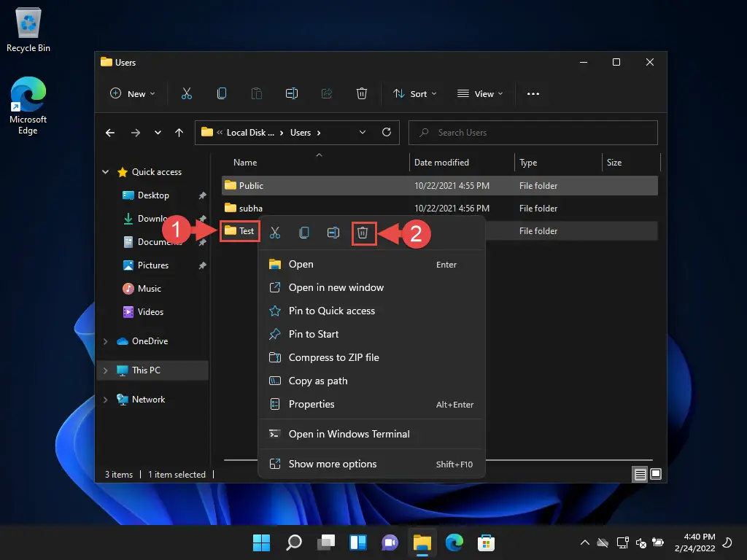Open the Chat app from the taskbar
The width and height of the screenshot is (747, 560).
click(x=390, y=542)
